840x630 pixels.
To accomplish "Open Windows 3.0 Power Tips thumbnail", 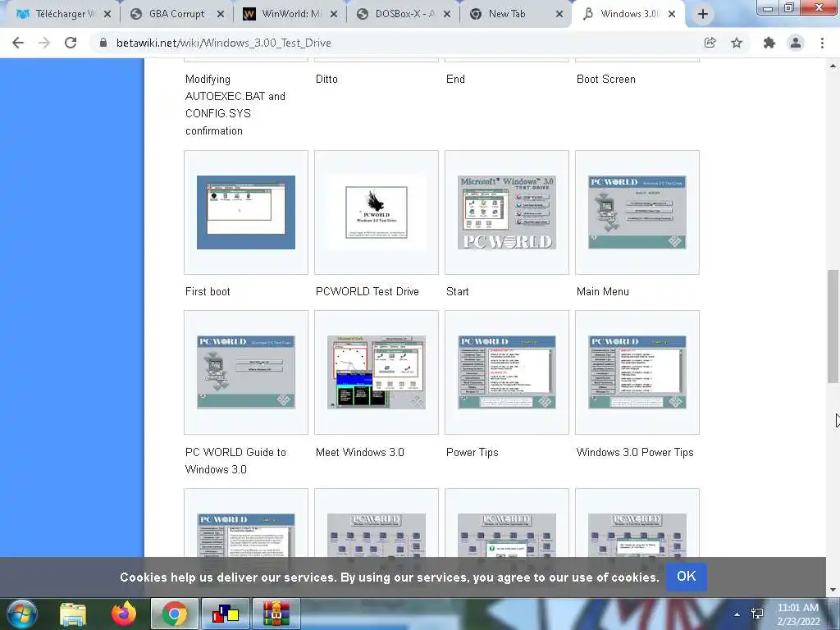I will point(637,372).
